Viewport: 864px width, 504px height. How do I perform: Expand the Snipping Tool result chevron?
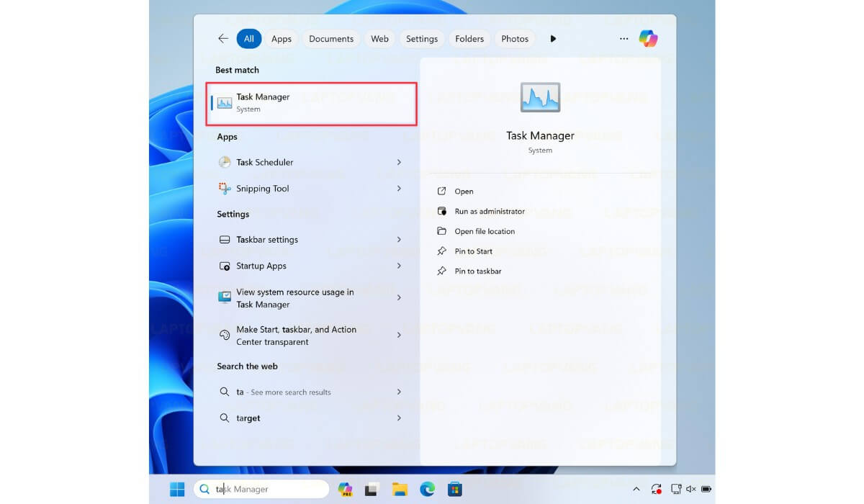click(399, 189)
